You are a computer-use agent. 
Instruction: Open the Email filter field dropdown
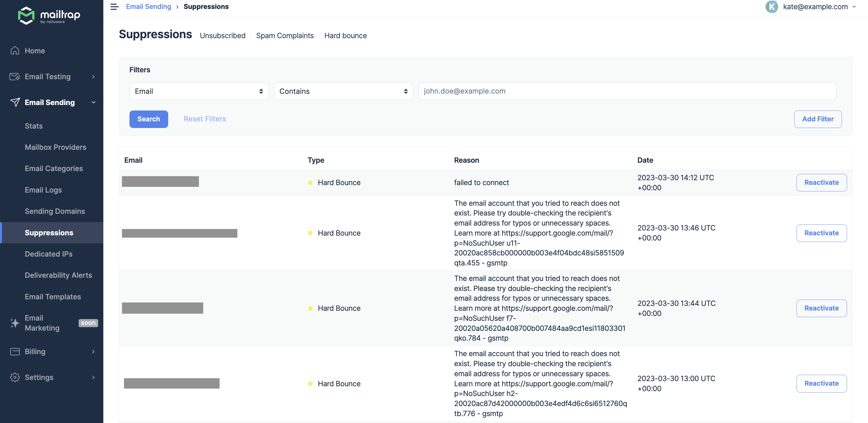199,91
